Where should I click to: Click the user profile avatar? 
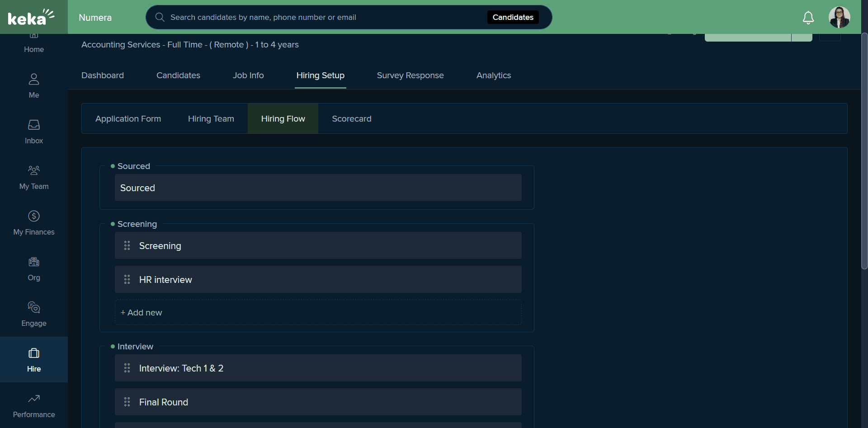pyautogui.click(x=839, y=17)
